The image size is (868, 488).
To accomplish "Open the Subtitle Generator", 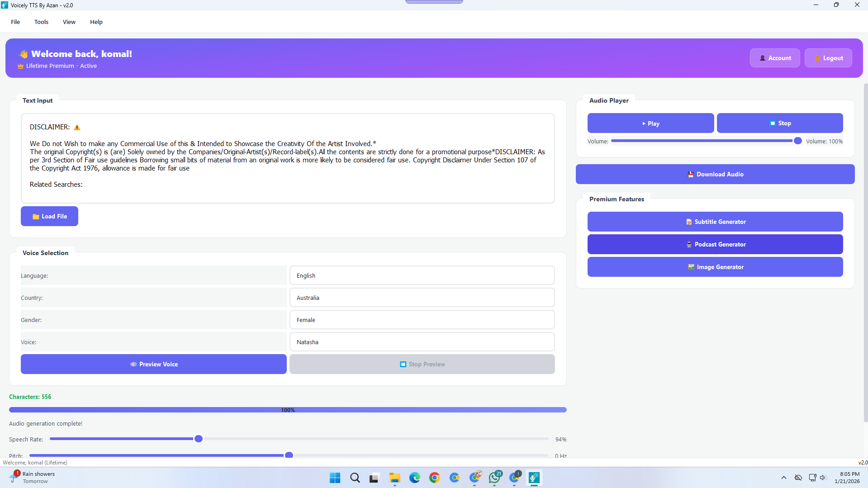I will (x=715, y=221).
